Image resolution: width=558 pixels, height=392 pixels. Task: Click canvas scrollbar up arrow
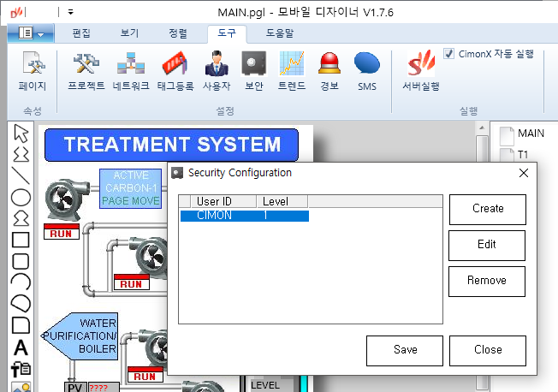pos(482,128)
